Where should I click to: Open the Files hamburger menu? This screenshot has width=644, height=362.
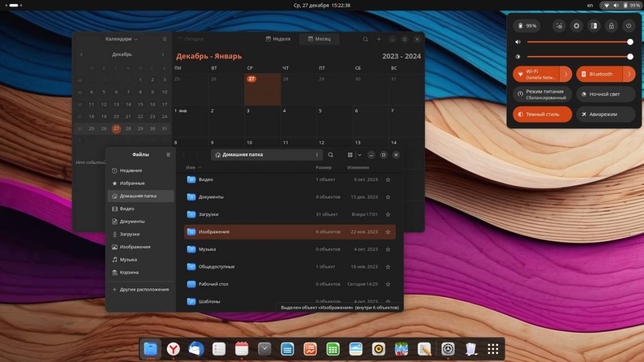[x=168, y=154]
